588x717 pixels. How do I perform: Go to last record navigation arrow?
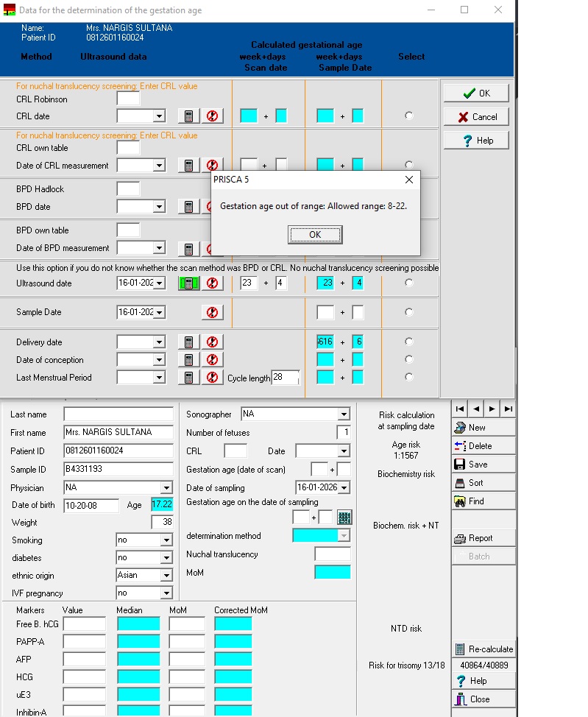point(509,409)
